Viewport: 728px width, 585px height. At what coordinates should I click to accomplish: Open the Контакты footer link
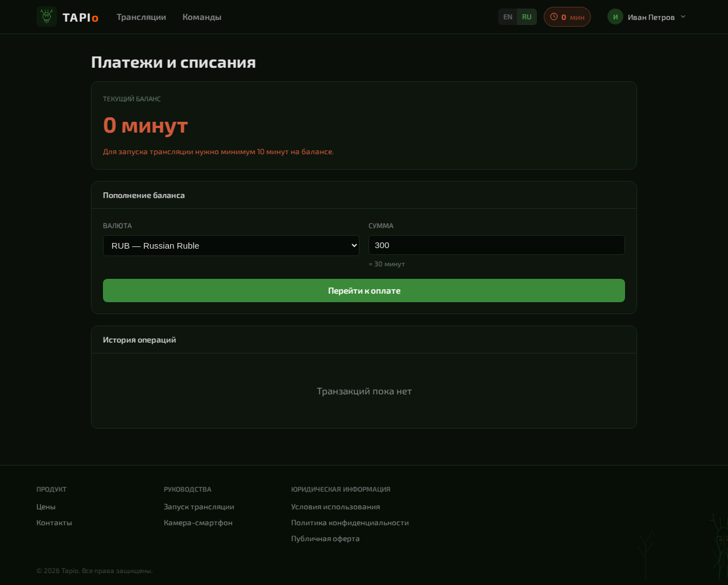(x=54, y=522)
